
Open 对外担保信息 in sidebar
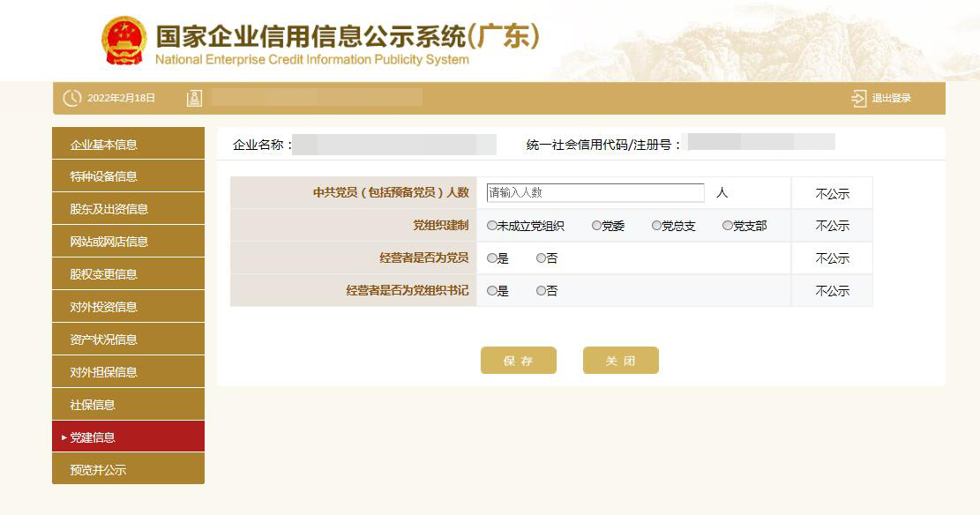pos(128,372)
